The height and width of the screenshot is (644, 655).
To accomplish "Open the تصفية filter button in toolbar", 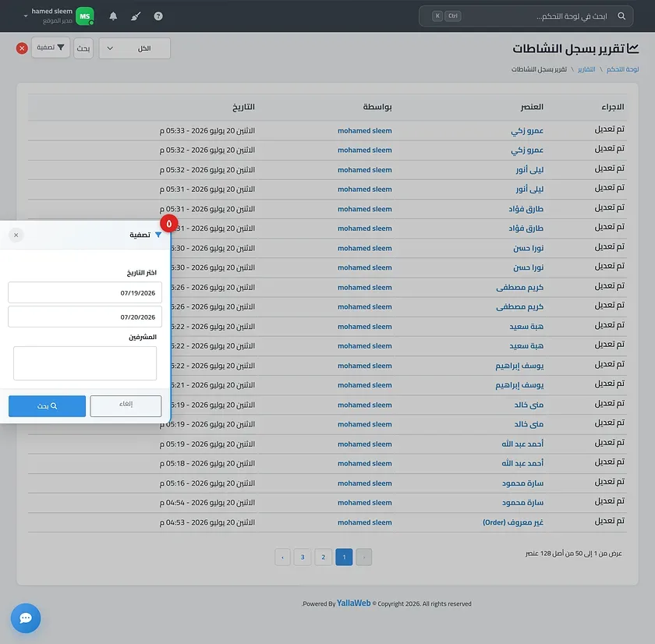I will (x=51, y=48).
